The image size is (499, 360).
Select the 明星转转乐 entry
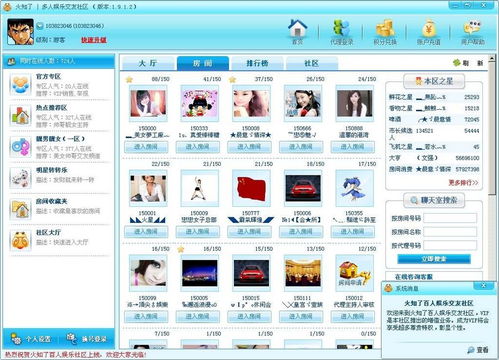(58, 177)
